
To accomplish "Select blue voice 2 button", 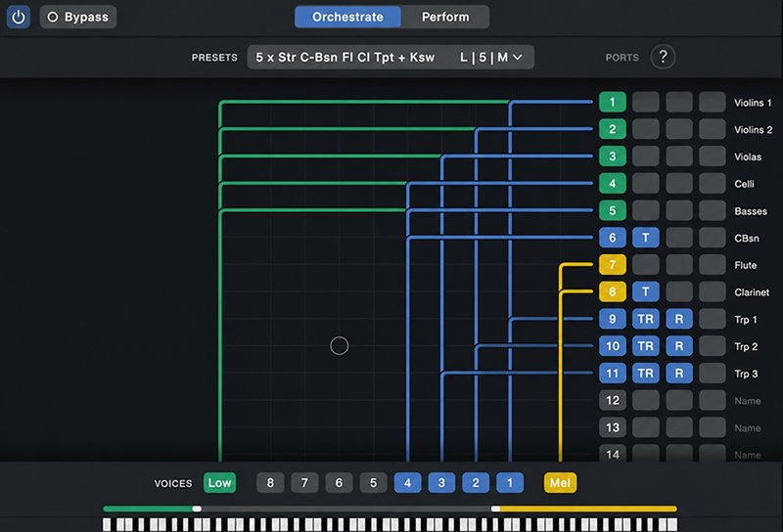I will click(476, 482).
